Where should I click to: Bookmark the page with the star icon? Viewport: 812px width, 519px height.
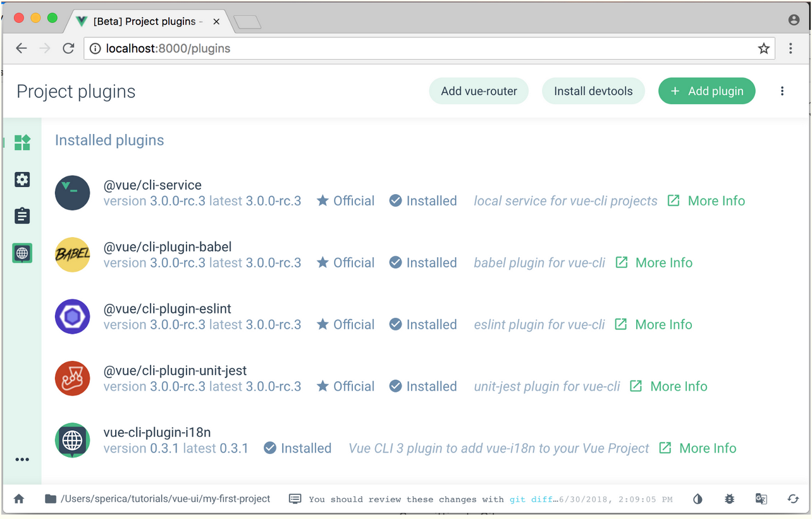[x=764, y=49]
